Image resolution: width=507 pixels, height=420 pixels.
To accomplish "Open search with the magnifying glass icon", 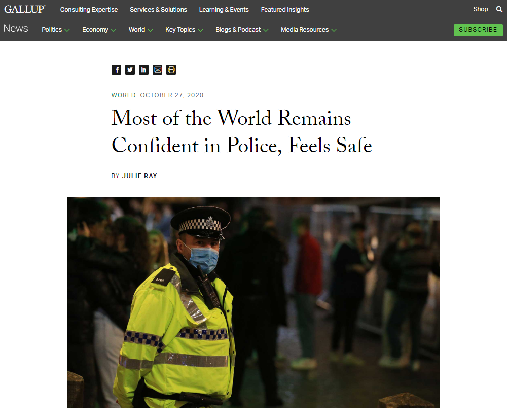I will [499, 9].
